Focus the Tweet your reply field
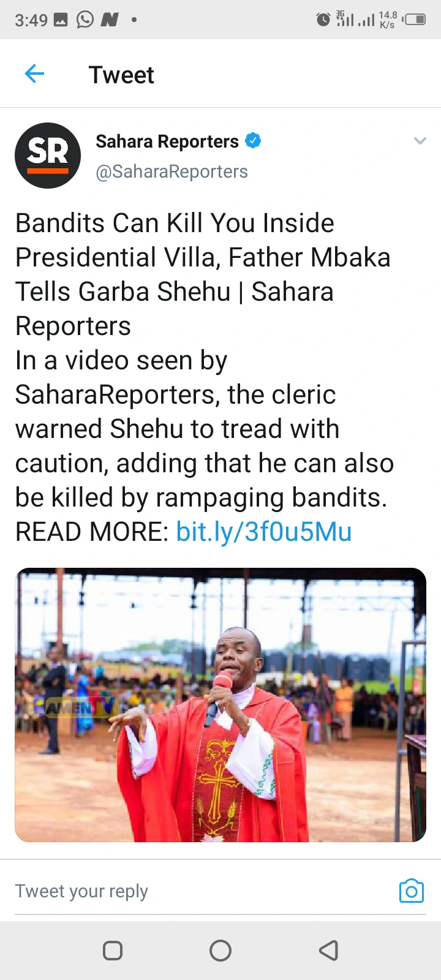441x980 pixels. [201, 891]
